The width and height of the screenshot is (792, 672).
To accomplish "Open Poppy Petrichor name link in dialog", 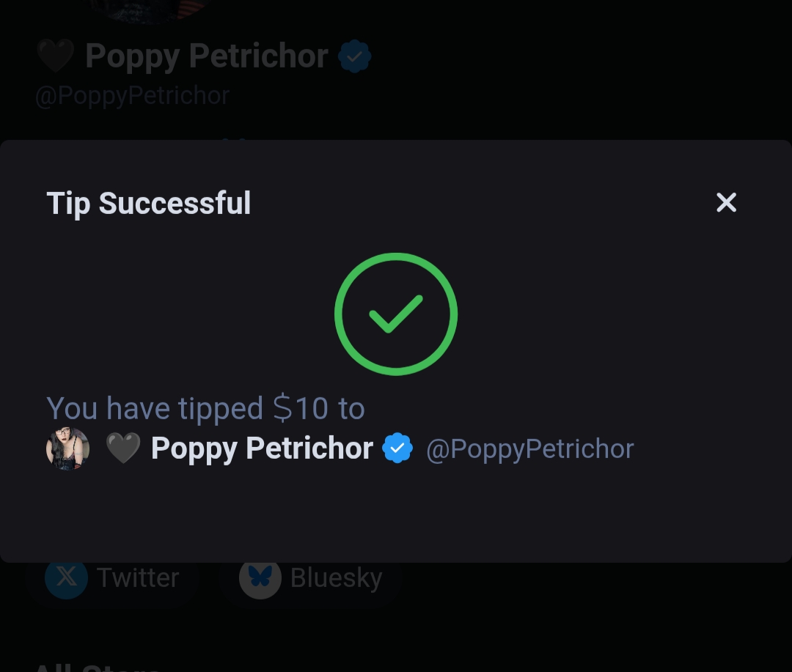I will [x=262, y=448].
